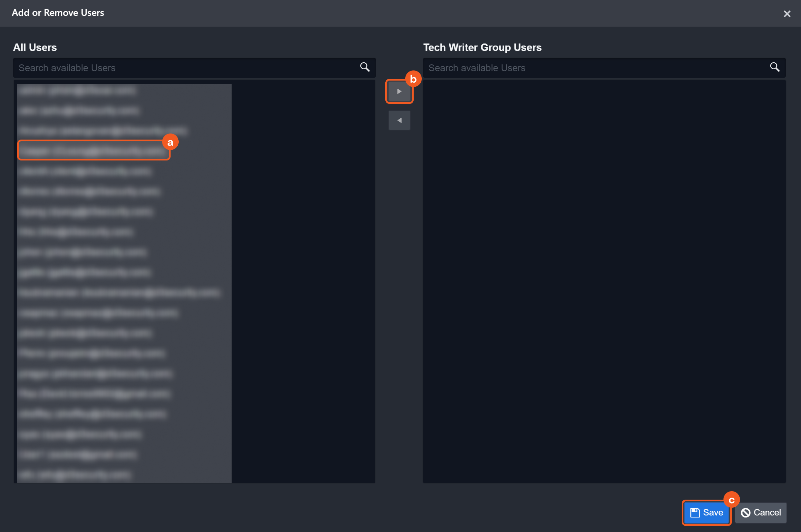Click magnifier icon in All Users search
The width and height of the screenshot is (801, 532).
click(x=365, y=67)
